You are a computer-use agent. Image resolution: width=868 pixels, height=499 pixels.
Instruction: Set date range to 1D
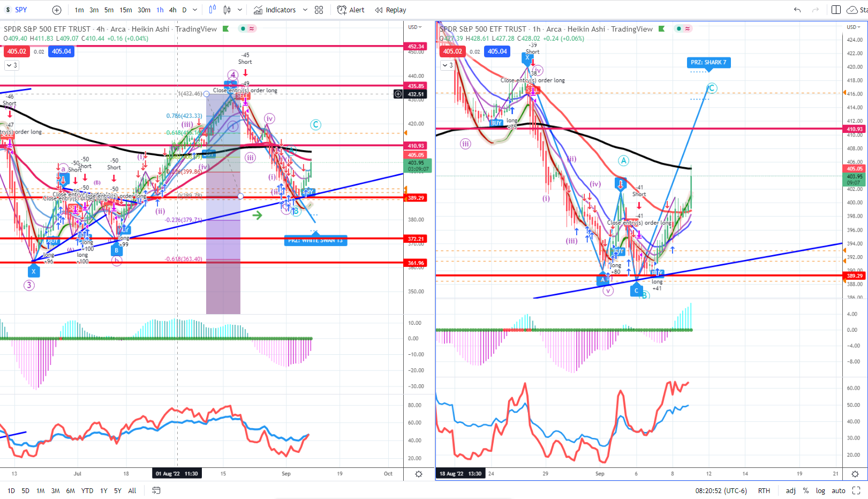click(x=11, y=490)
